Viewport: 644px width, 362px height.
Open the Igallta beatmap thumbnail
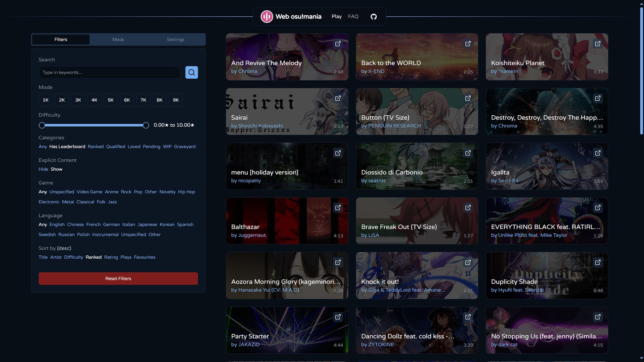(x=547, y=166)
